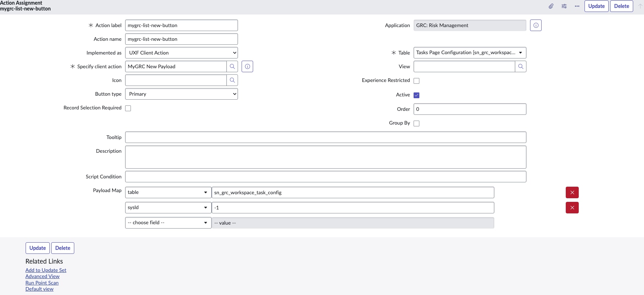The height and width of the screenshot is (295, 644).
Task: Click the attachment paperclip icon
Action: click(x=551, y=6)
